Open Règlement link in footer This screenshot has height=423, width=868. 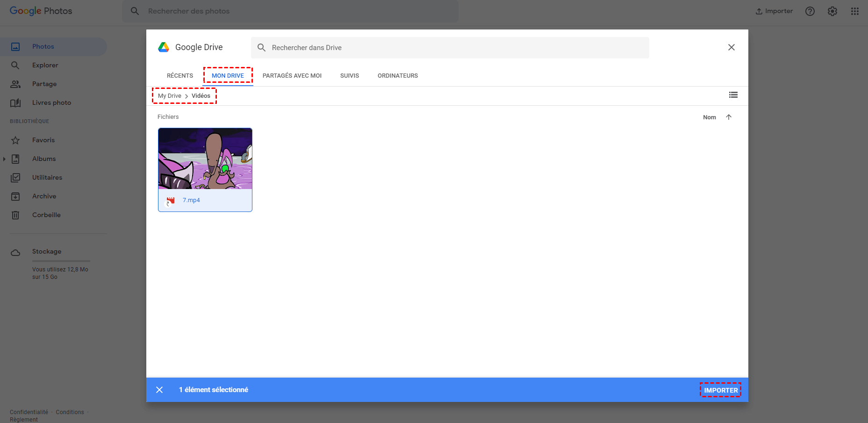coord(24,420)
